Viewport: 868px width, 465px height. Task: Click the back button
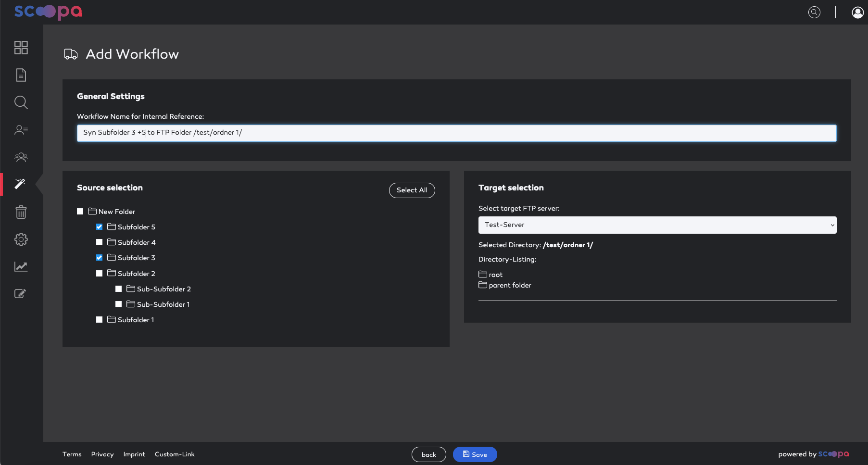(429, 454)
